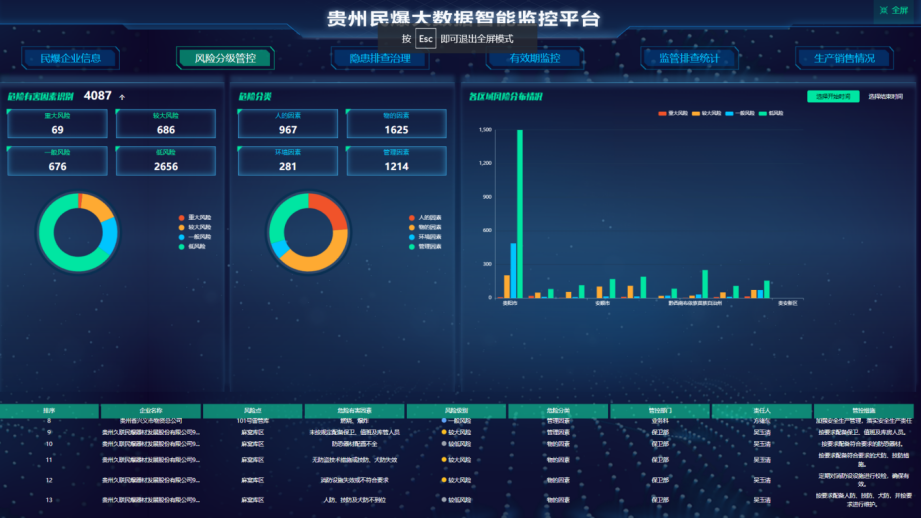921x518 pixels.
Task: Toggle 一般风险 legend above bar chart
Action: pos(742,114)
